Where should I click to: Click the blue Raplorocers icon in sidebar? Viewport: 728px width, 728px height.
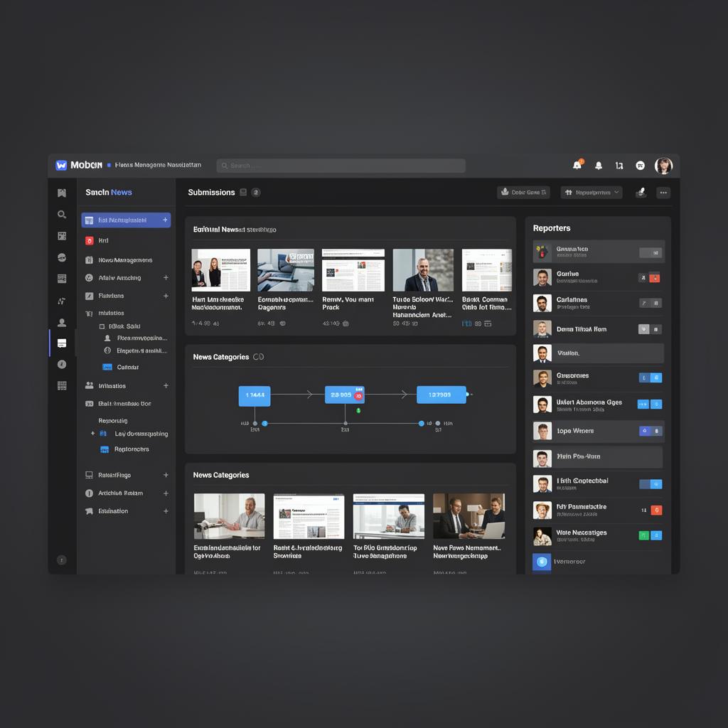point(105,449)
